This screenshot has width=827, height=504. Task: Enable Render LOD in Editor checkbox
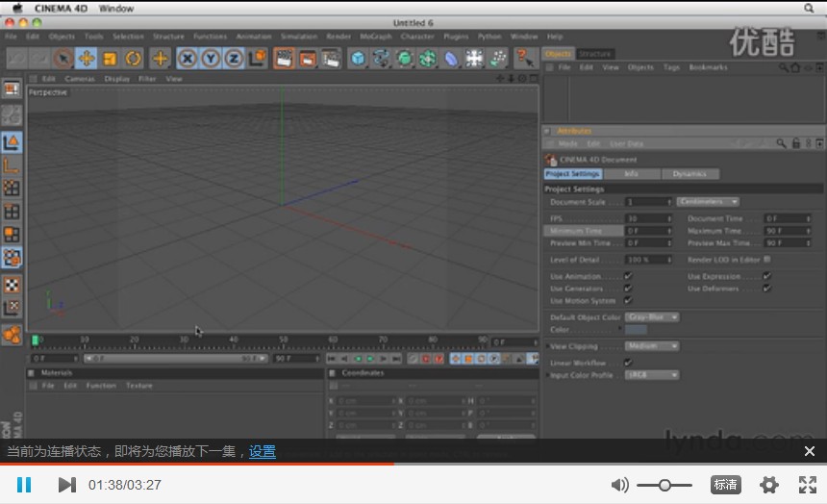(x=767, y=259)
